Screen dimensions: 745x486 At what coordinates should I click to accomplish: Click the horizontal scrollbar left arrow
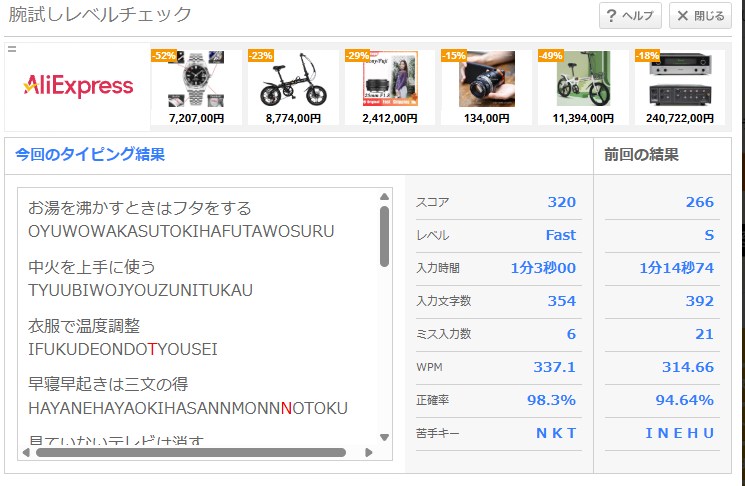pyautogui.click(x=28, y=452)
